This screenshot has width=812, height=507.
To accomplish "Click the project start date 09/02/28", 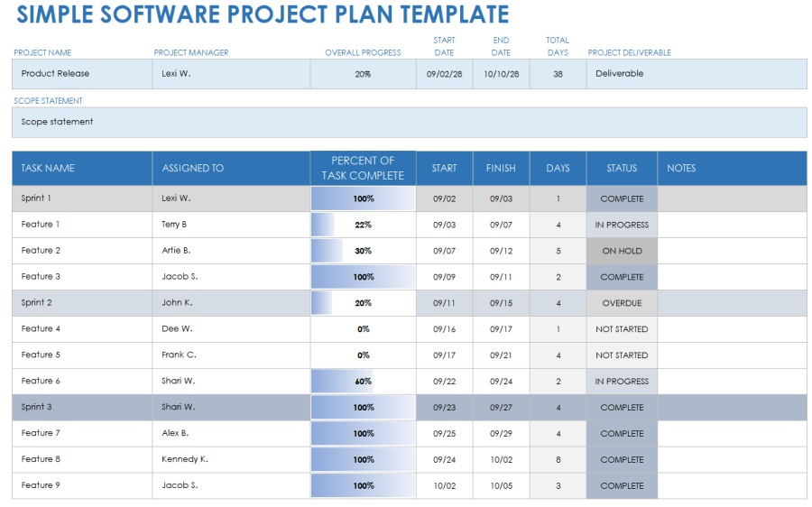I will [444, 74].
